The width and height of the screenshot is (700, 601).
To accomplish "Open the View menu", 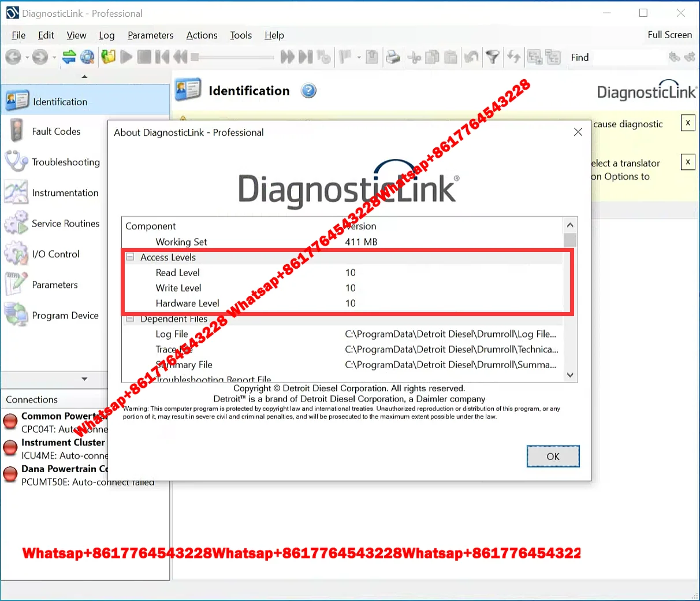I will tap(76, 35).
